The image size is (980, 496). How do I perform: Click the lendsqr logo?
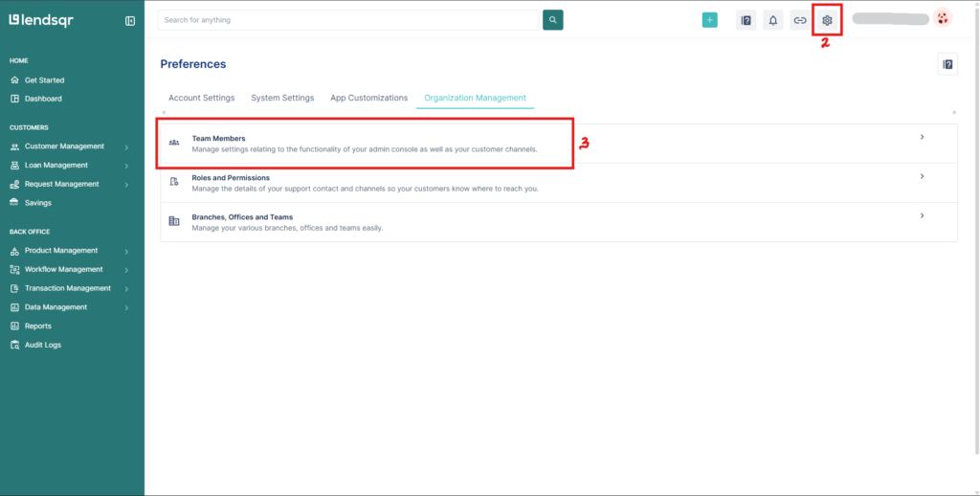tap(41, 21)
